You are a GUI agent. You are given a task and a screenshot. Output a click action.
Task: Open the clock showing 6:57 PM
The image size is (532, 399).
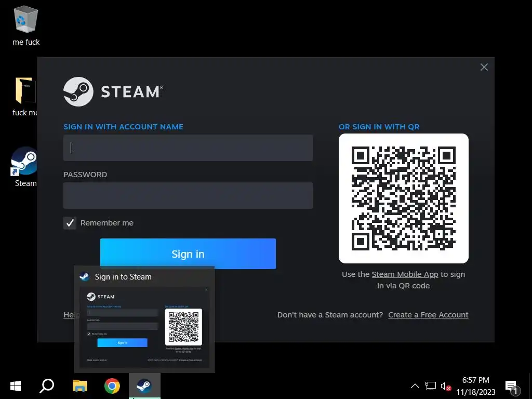[476, 386]
